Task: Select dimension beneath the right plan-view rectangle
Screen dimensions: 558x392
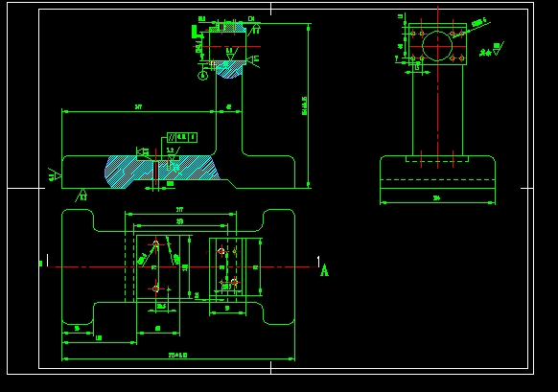Action: tap(227, 311)
